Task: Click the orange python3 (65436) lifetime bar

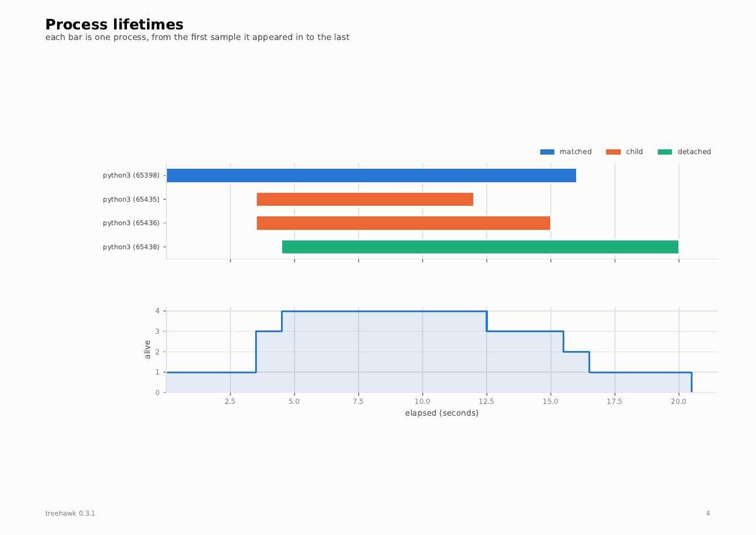Action: point(403,223)
